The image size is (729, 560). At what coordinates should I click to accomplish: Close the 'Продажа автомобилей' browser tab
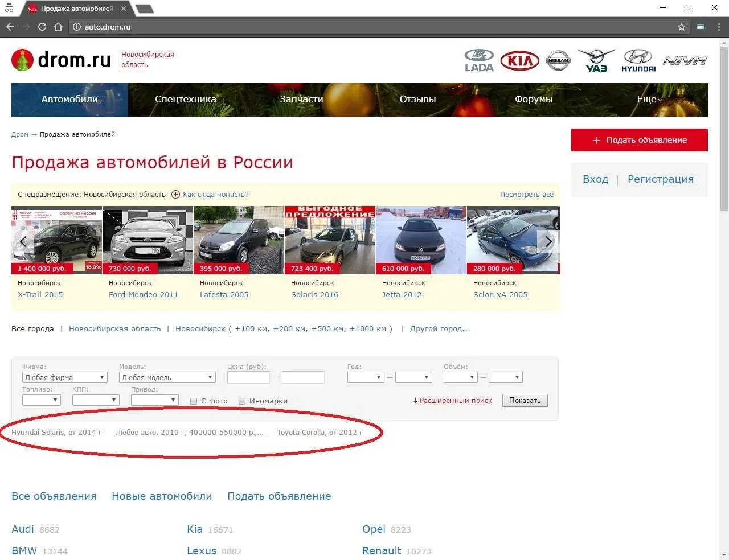tap(124, 9)
